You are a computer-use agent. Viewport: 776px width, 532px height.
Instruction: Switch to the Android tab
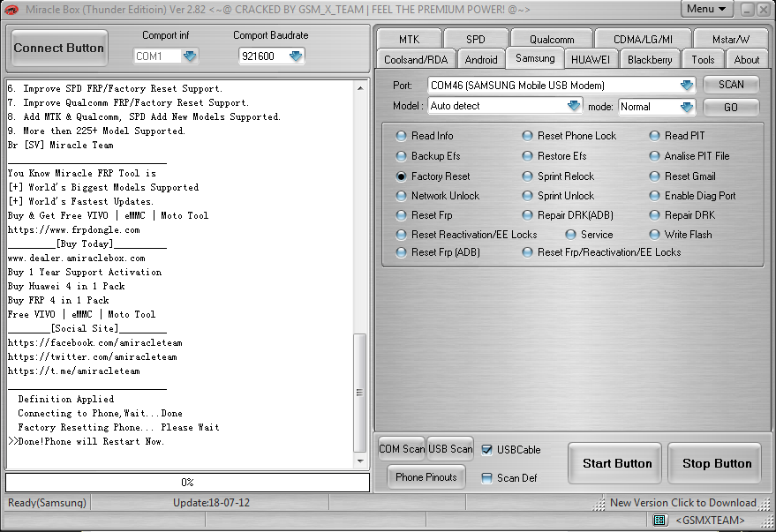point(481,59)
